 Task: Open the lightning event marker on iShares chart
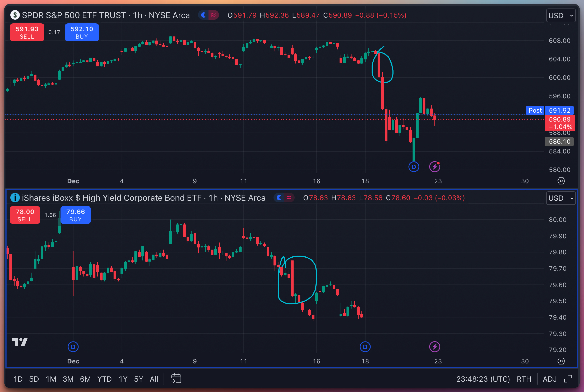point(435,347)
